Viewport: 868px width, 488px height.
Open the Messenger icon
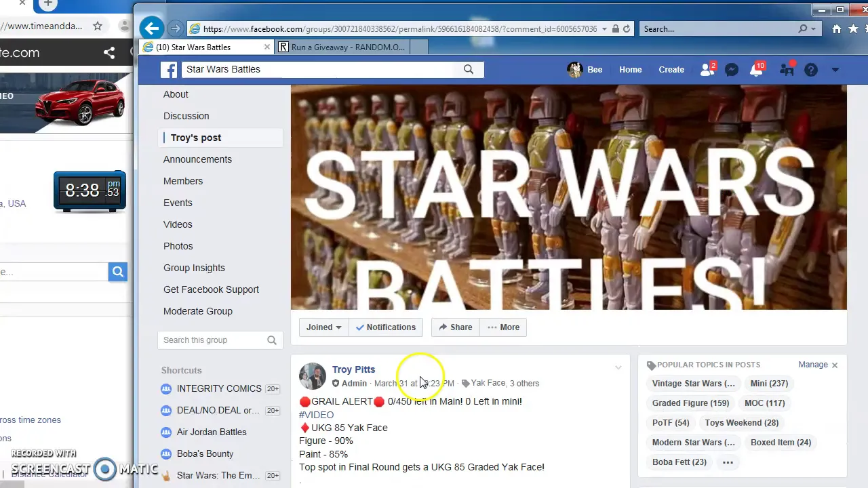click(x=732, y=69)
